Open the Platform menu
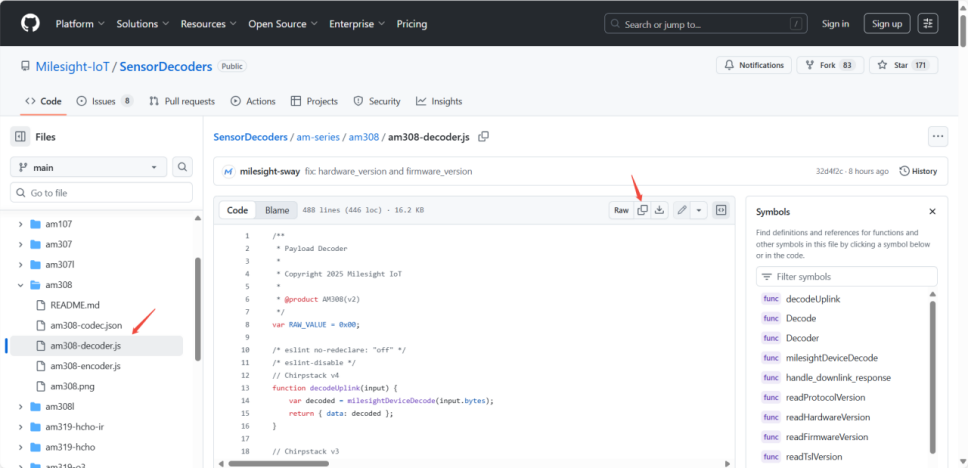 (80, 24)
